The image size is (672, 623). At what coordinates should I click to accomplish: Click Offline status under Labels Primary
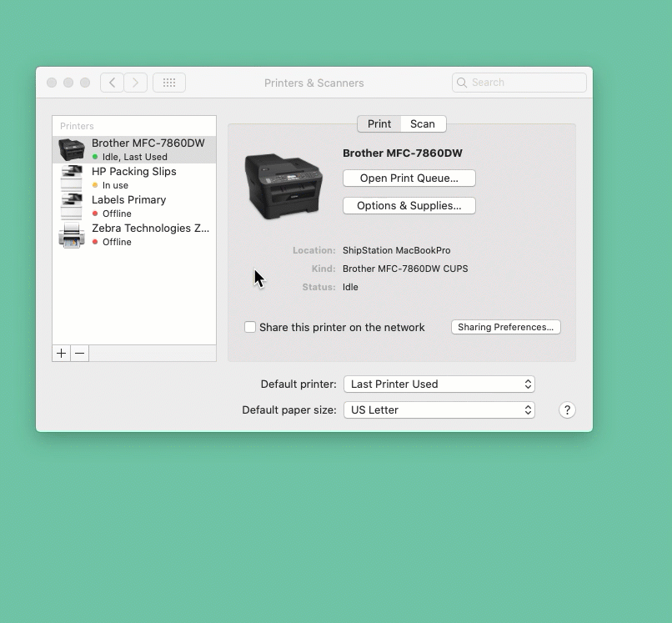coord(117,214)
